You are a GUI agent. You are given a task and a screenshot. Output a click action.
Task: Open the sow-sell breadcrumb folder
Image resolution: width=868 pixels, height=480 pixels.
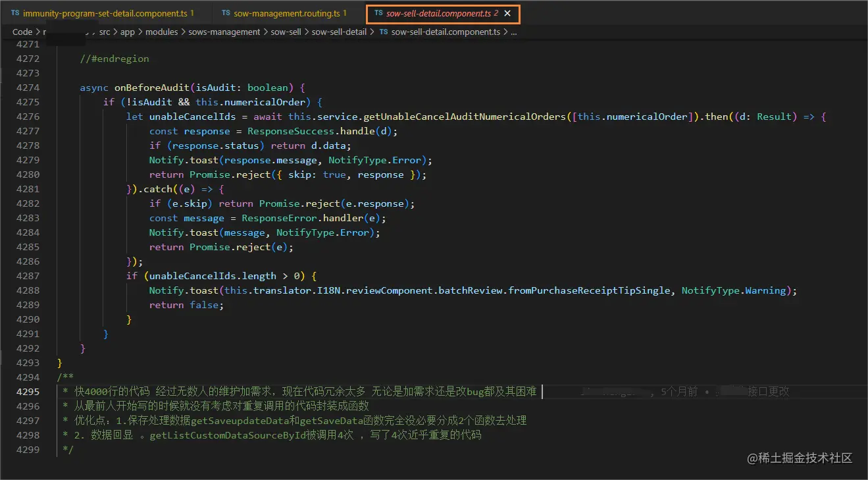coord(286,32)
